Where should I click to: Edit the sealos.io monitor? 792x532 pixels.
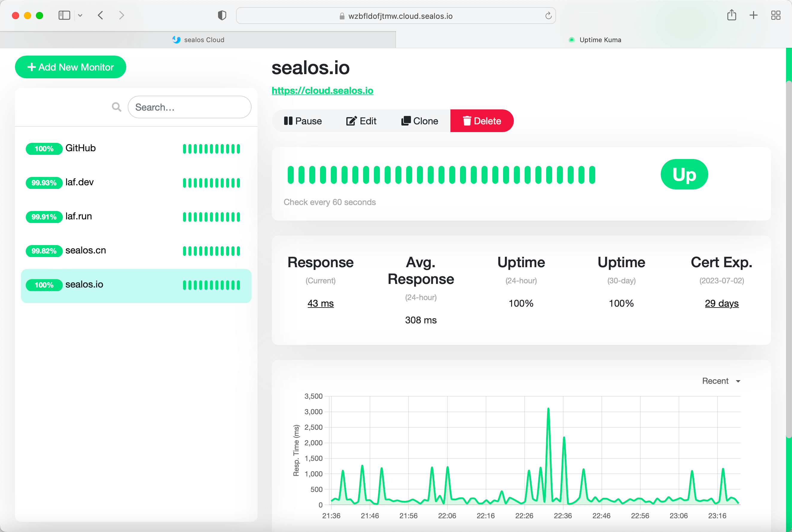pos(361,121)
